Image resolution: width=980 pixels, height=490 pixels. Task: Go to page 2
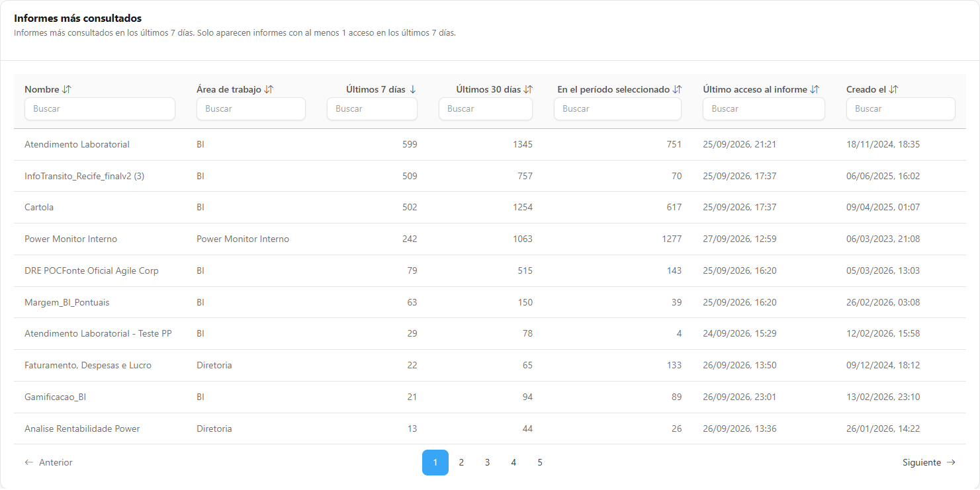point(461,463)
